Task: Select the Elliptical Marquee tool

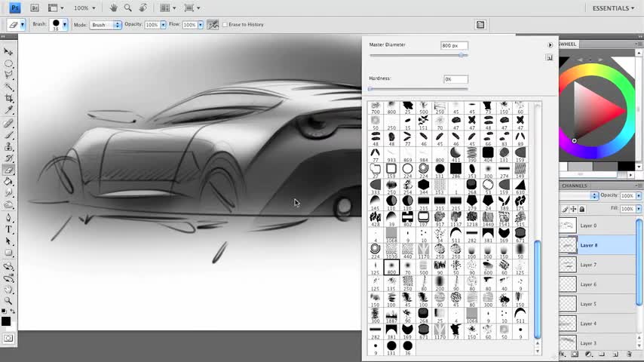Action: (x=8, y=63)
